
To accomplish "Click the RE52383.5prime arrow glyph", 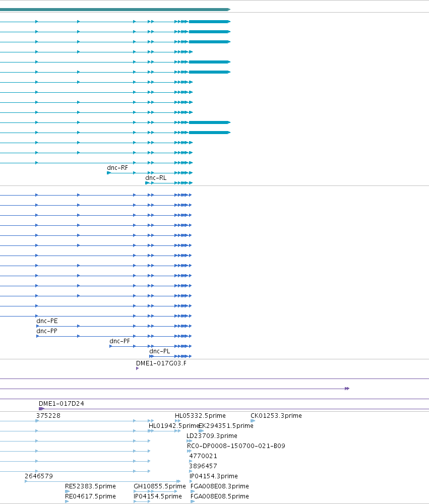I will [x=67, y=491].
